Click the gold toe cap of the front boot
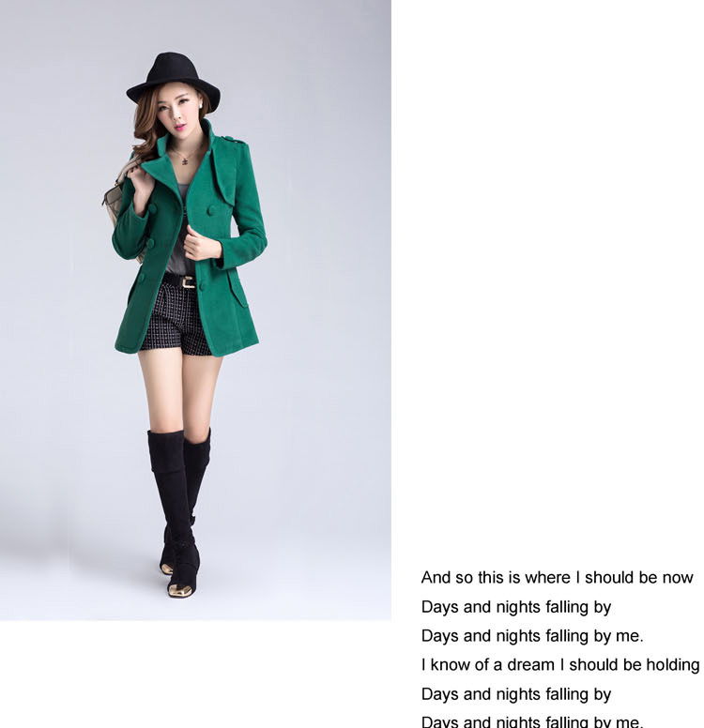 (x=179, y=590)
